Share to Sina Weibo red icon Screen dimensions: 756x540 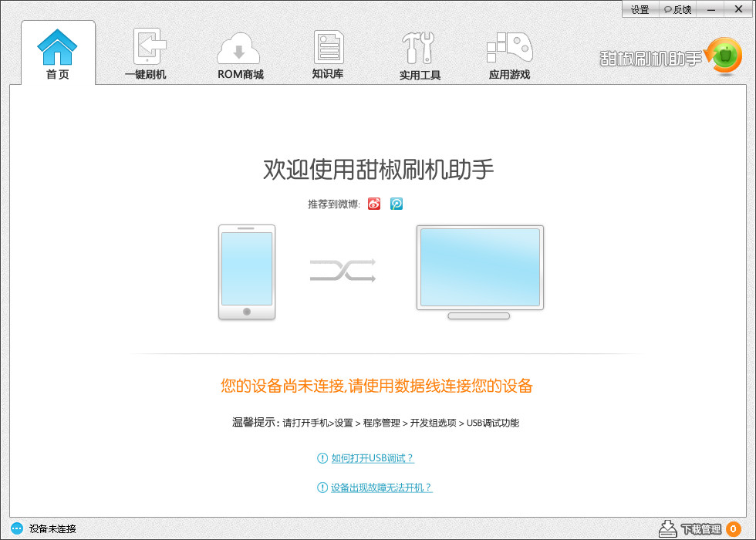374,204
